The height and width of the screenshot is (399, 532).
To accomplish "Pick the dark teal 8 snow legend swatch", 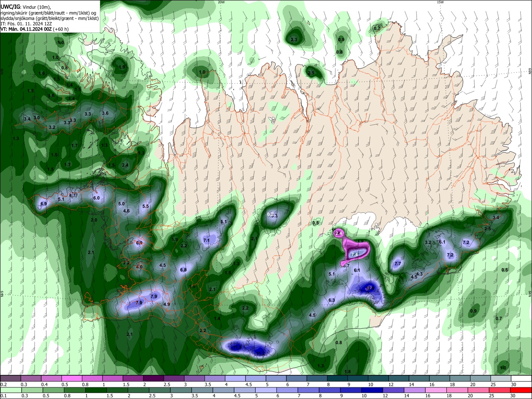I will tap(337, 379).
